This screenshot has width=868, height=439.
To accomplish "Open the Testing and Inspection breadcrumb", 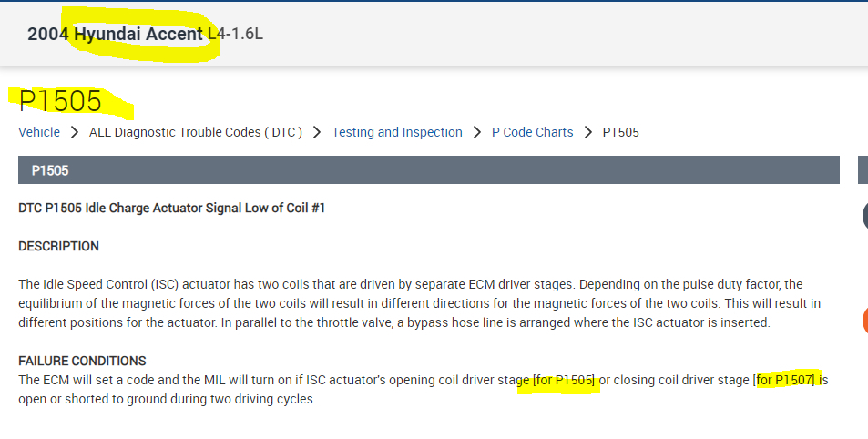I will click(397, 132).
